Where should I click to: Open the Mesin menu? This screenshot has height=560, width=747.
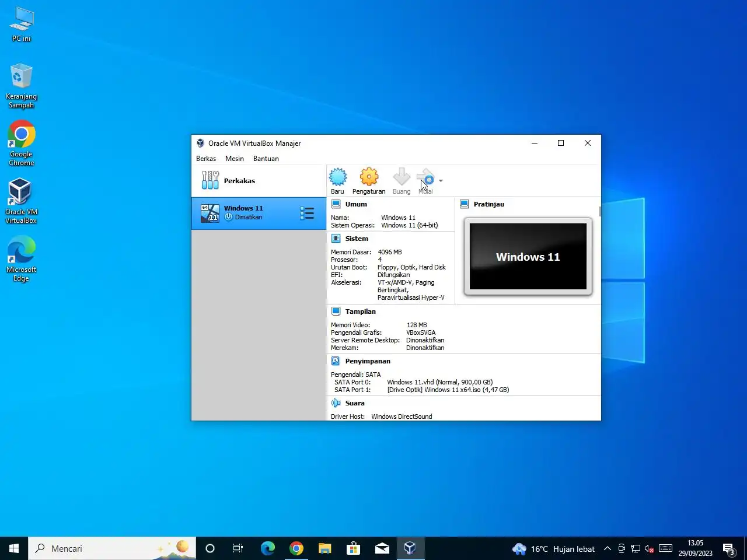point(235,159)
